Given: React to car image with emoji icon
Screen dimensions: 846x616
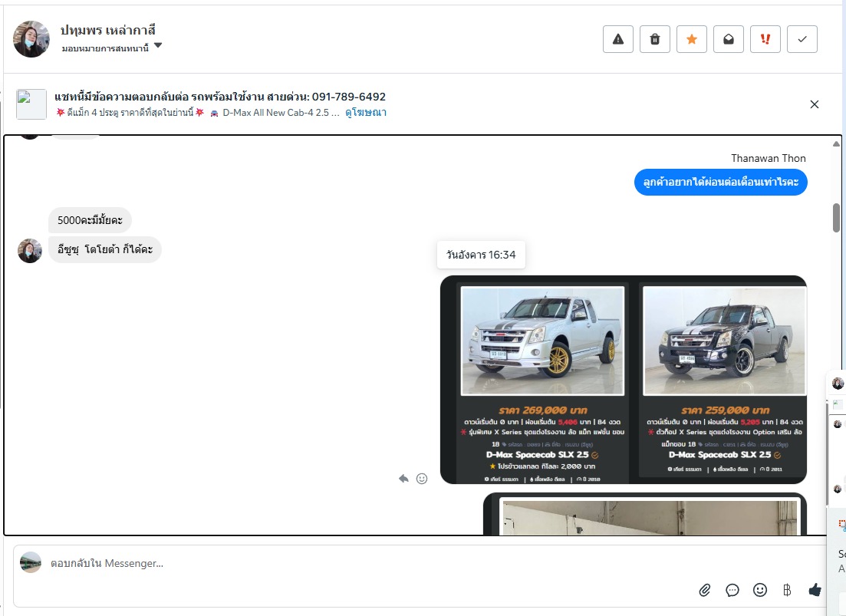Looking at the screenshot, I should pos(422,479).
